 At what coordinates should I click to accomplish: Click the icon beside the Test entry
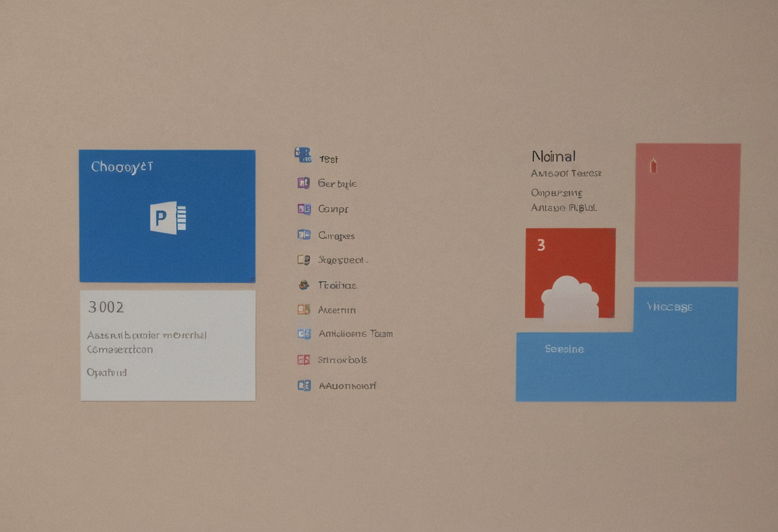(x=303, y=155)
